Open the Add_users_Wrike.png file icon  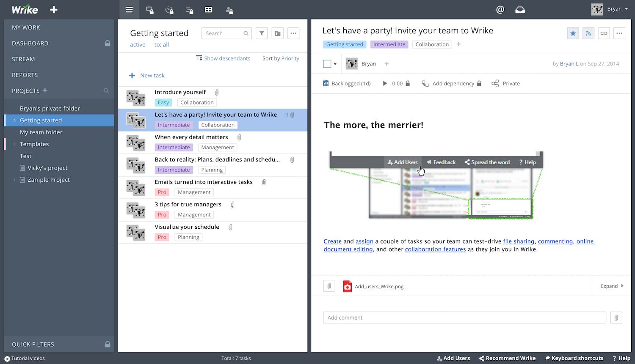pos(347,286)
